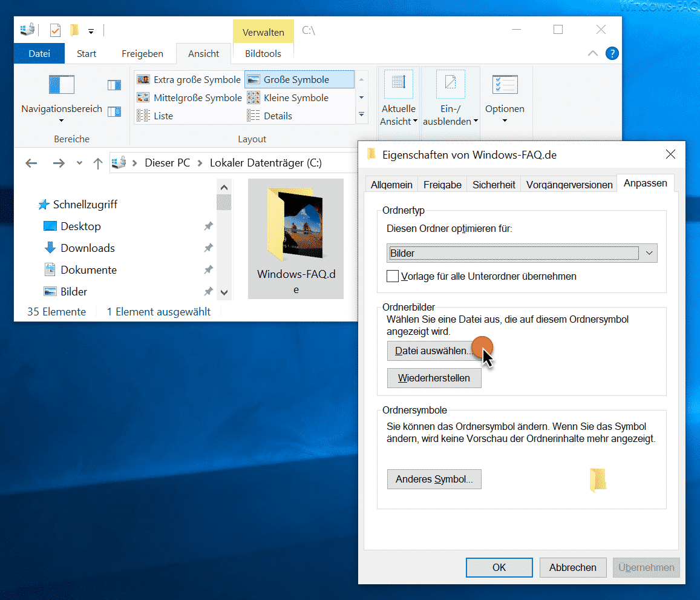Expand the layout gallery more arrow
The width and height of the screenshot is (700, 600).
362,115
